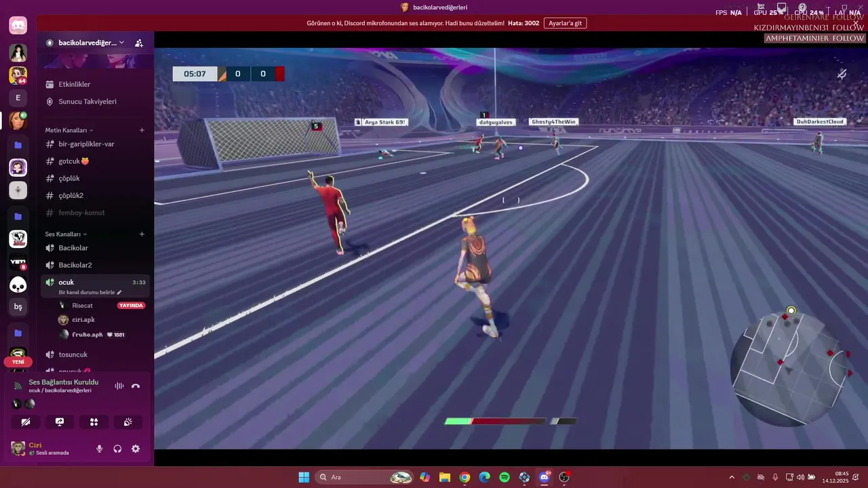Open Discord direct messages home icon
The height and width of the screenshot is (488, 868).
click(18, 26)
